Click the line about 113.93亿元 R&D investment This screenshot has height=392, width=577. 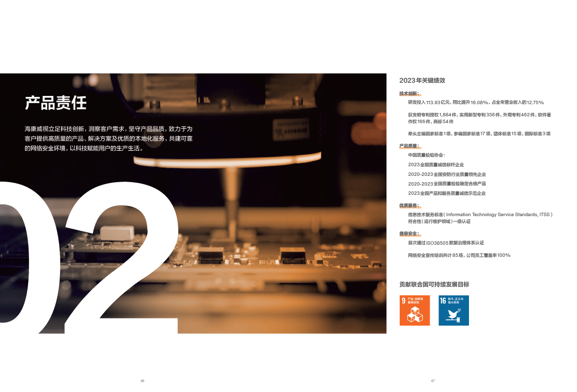(476, 103)
